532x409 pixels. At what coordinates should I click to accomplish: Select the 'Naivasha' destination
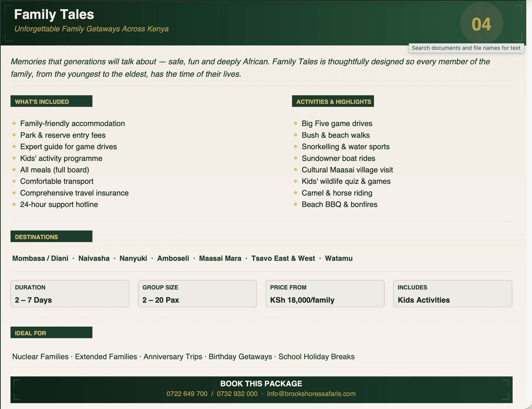pyautogui.click(x=94, y=258)
